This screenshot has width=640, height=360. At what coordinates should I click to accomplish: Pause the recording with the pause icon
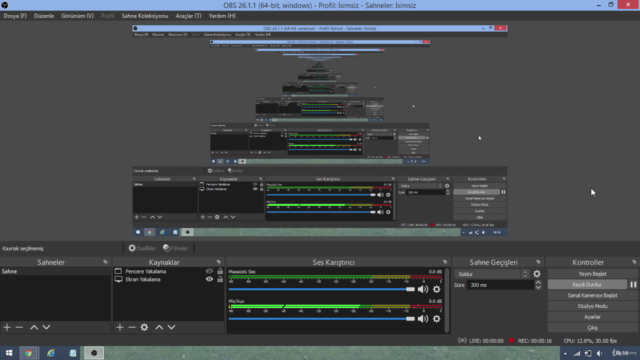(x=633, y=284)
